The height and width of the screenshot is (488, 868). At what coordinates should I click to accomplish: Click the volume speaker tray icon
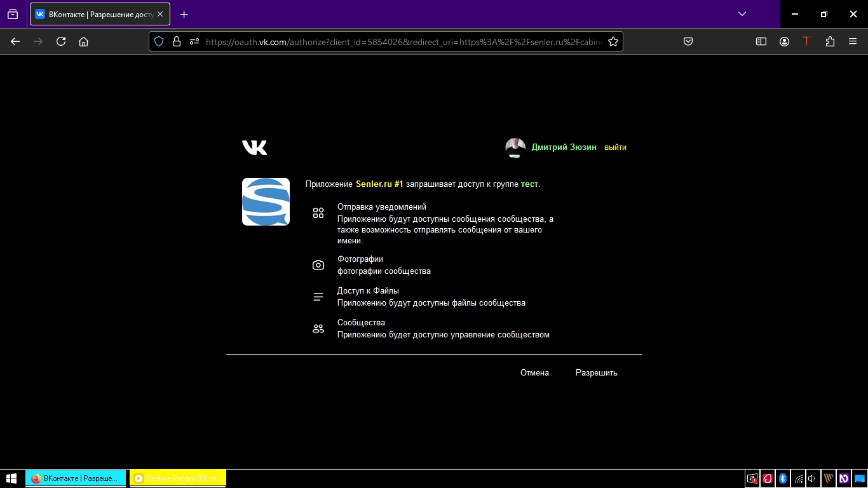tap(813, 478)
